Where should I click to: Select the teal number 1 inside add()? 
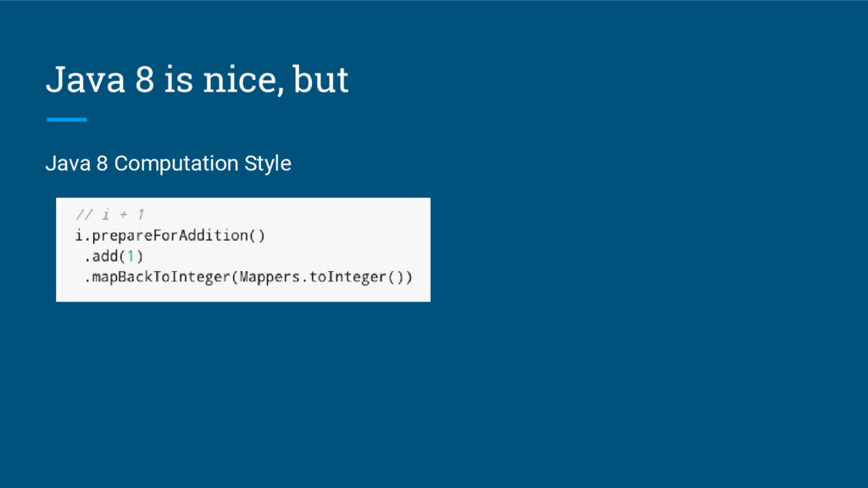131,256
